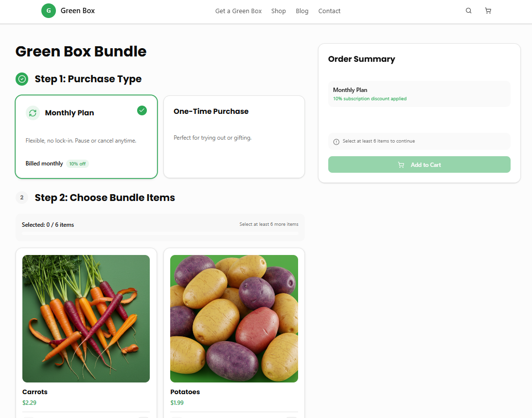
Task: Select the Monthly Plan purchase option
Action: 87,137
